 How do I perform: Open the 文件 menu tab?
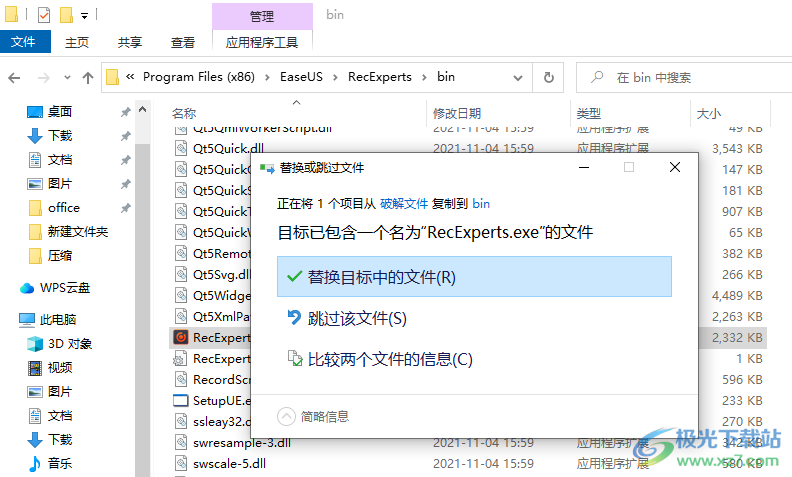24,41
